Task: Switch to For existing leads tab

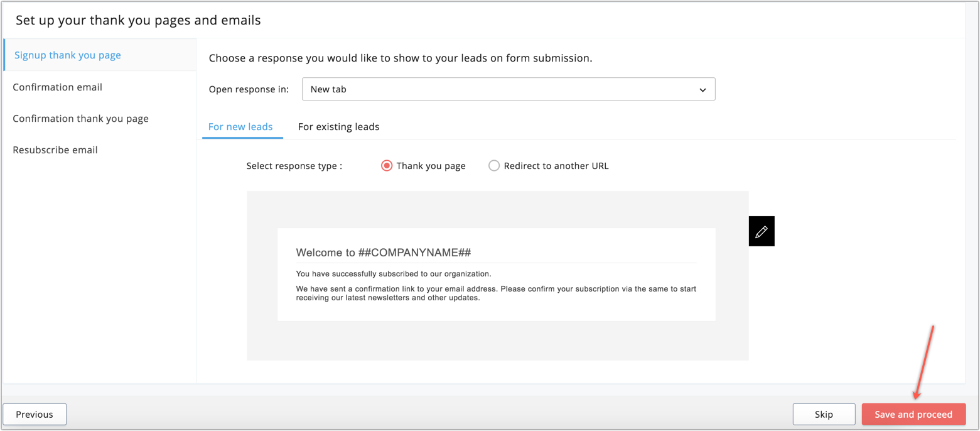Action: [338, 127]
